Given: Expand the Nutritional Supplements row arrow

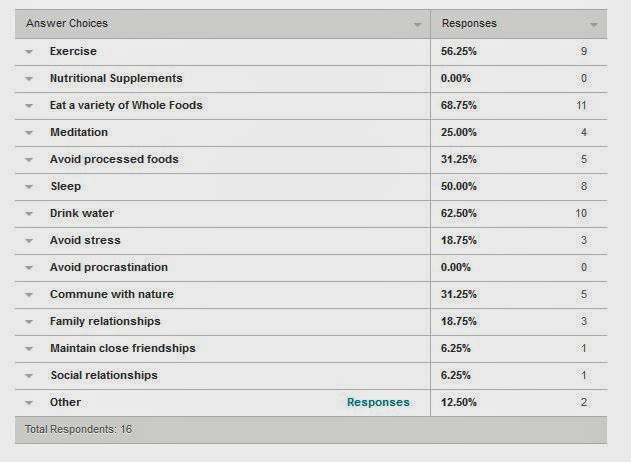Looking at the screenshot, I should tap(29, 79).
